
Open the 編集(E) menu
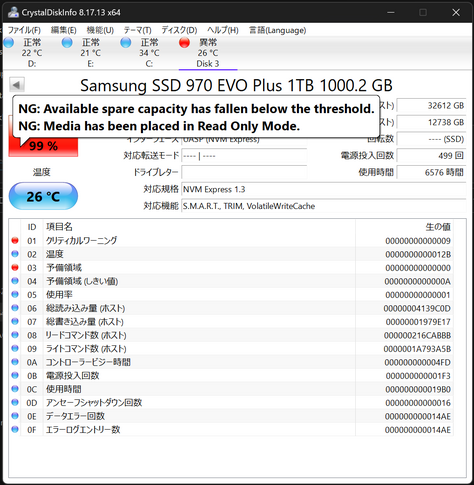point(63,30)
